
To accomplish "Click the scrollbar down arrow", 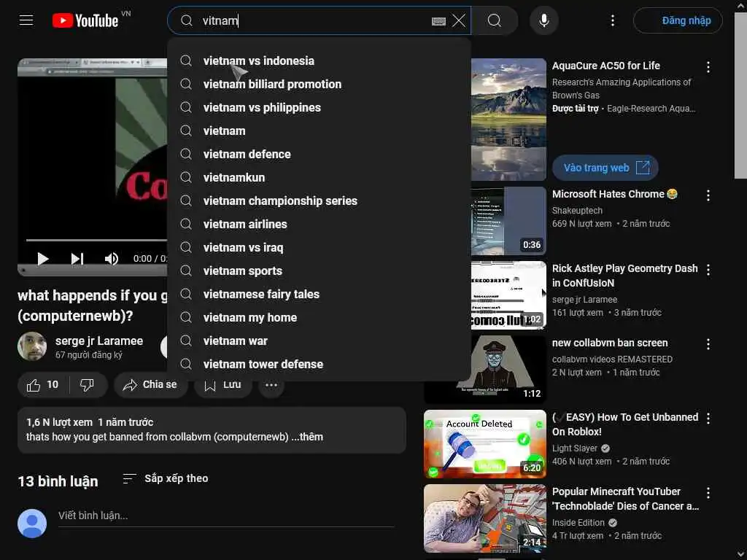I will coord(740,554).
